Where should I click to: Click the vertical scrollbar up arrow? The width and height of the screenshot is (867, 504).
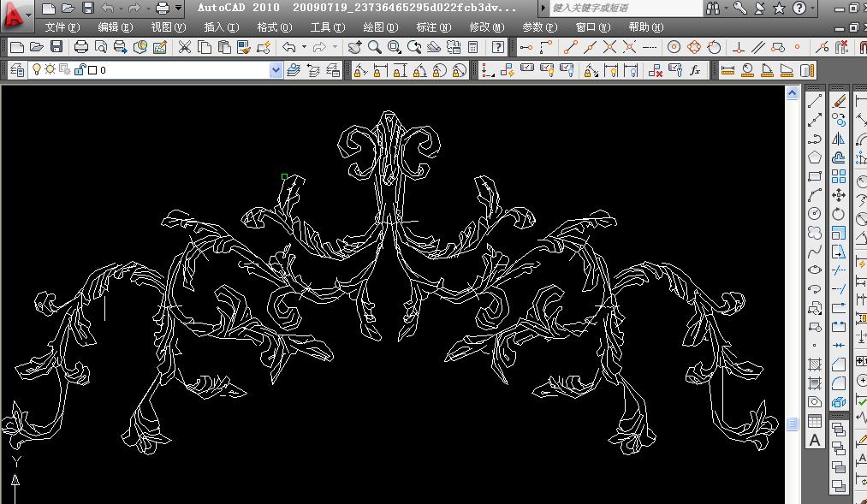(x=793, y=92)
